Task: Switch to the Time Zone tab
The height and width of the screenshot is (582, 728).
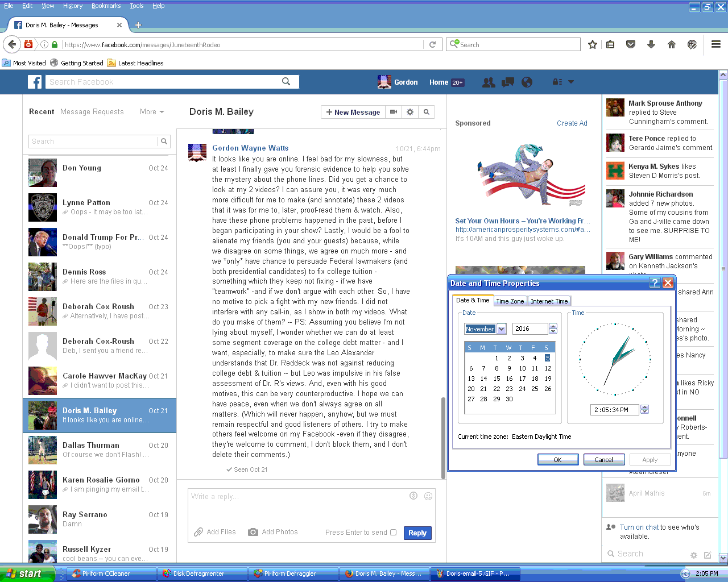Action: pos(510,301)
